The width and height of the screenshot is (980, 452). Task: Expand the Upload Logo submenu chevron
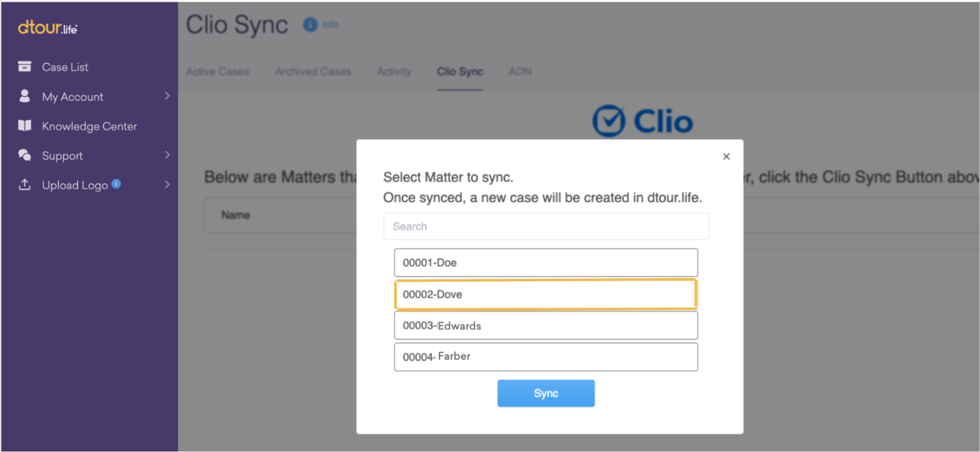pyautogui.click(x=167, y=185)
